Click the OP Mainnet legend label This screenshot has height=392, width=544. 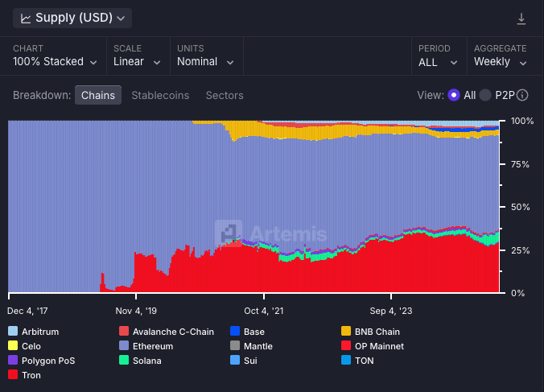pyautogui.click(x=379, y=346)
